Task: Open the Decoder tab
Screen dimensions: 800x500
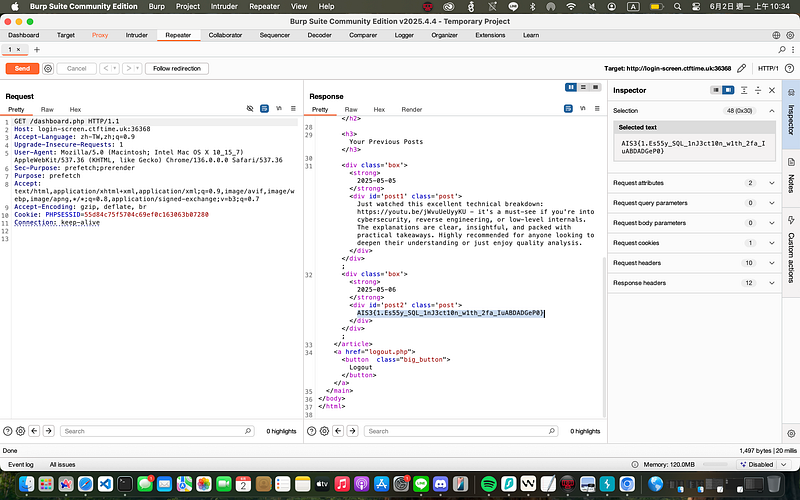Action: pyautogui.click(x=319, y=35)
